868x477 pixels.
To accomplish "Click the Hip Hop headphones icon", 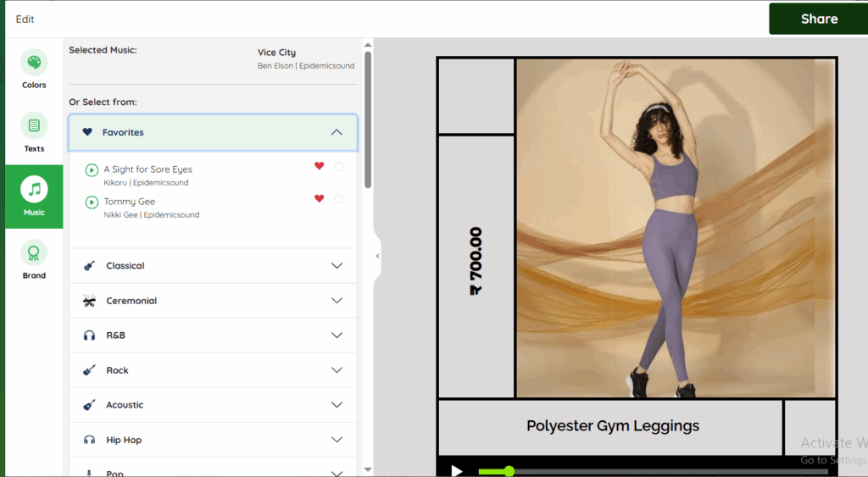I will tap(89, 440).
